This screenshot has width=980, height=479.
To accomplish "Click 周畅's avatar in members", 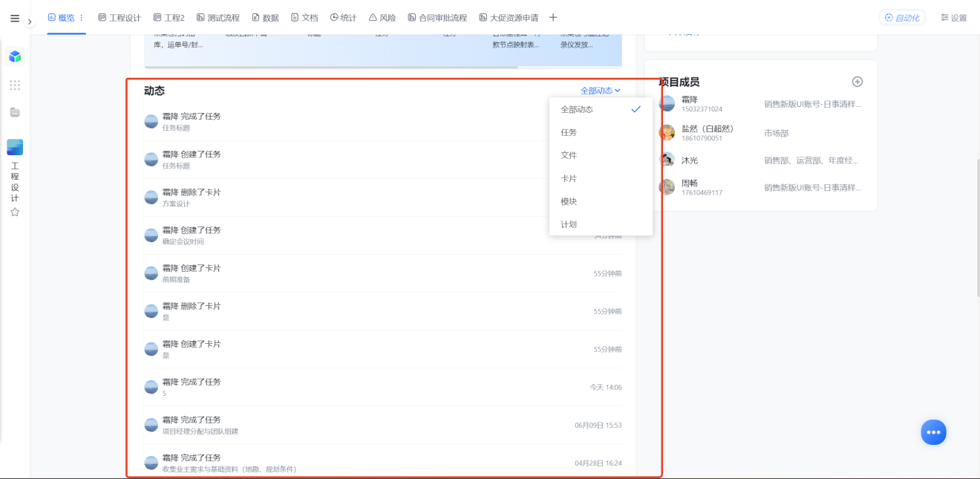I will [667, 187].
